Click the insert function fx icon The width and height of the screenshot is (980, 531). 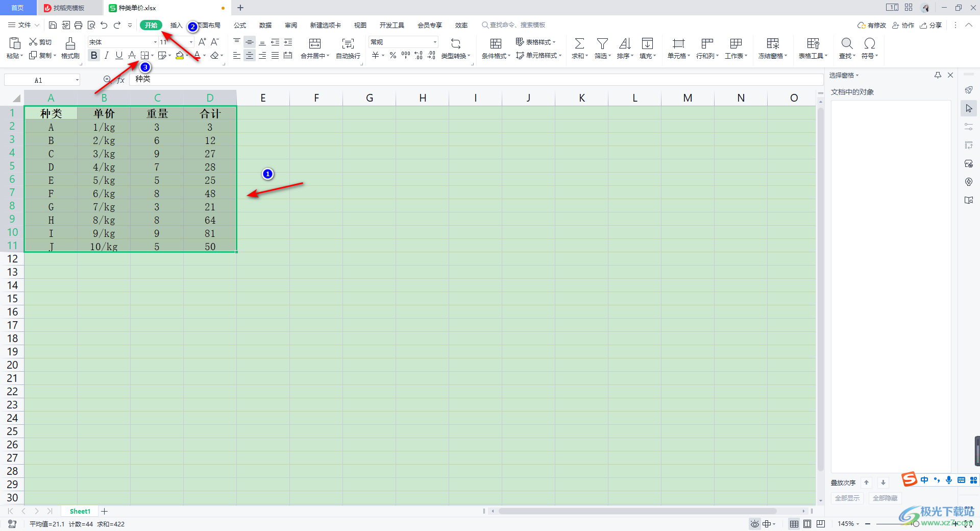click(121, 80)
